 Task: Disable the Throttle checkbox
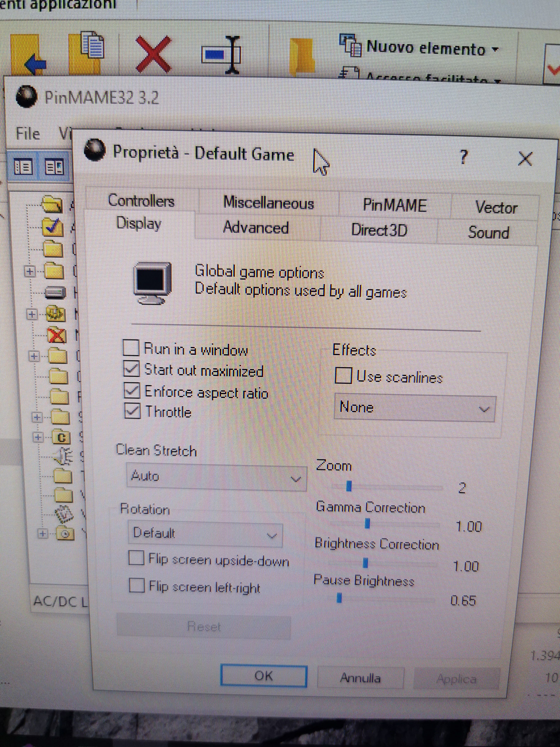point(132,411)
